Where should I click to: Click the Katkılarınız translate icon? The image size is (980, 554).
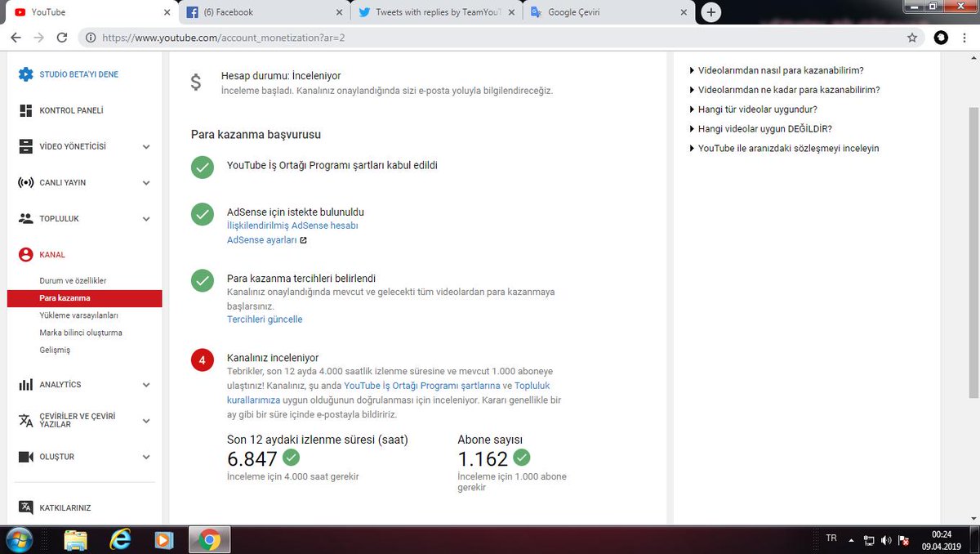[x=25, y=507]
